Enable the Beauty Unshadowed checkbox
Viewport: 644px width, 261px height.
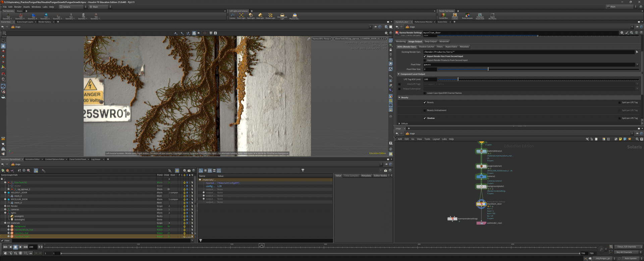(425, 110)
